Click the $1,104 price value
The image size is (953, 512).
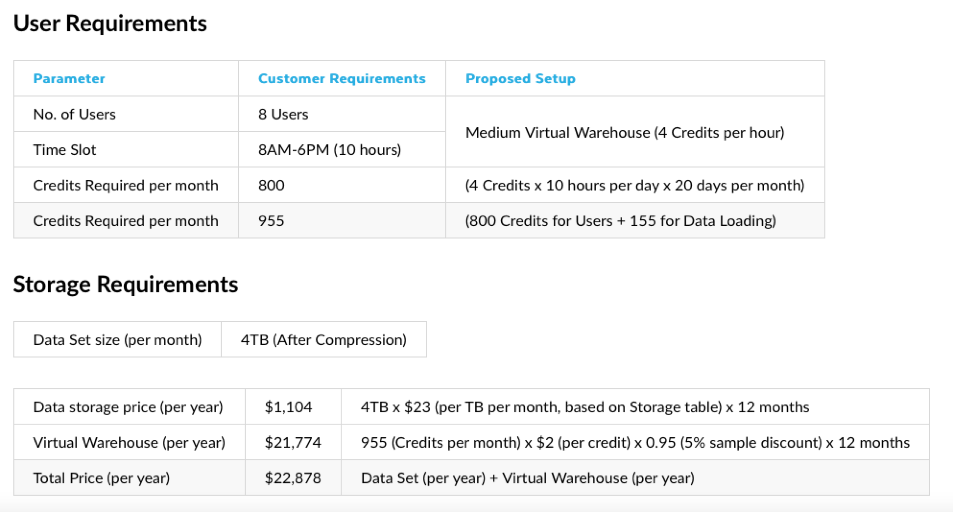click(289, 407)
